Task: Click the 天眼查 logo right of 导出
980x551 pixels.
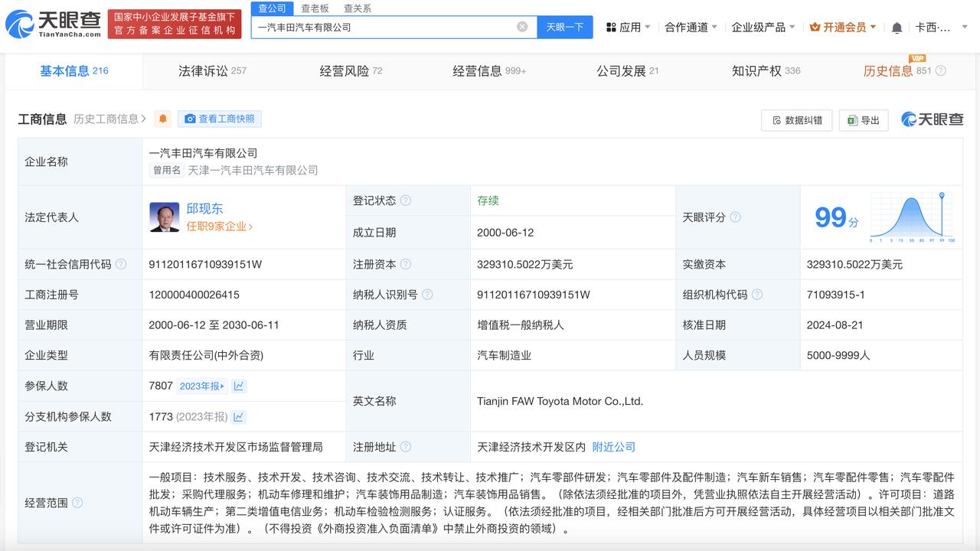Action: (932, 119)
